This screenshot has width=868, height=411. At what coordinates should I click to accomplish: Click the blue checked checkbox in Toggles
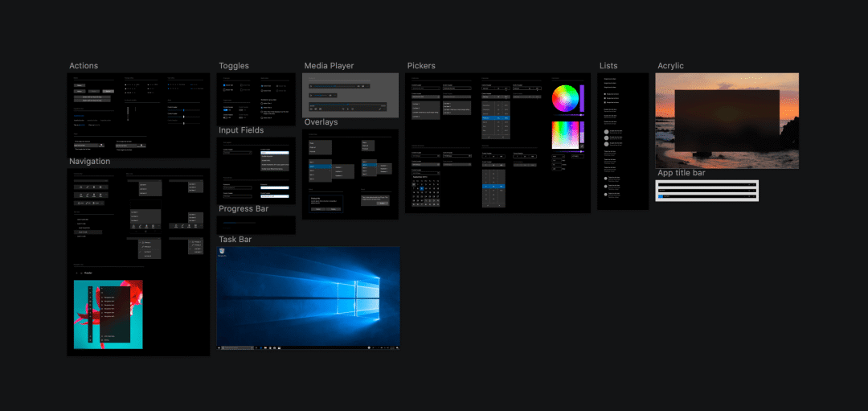pyautogui.click(x=224, y=85)
